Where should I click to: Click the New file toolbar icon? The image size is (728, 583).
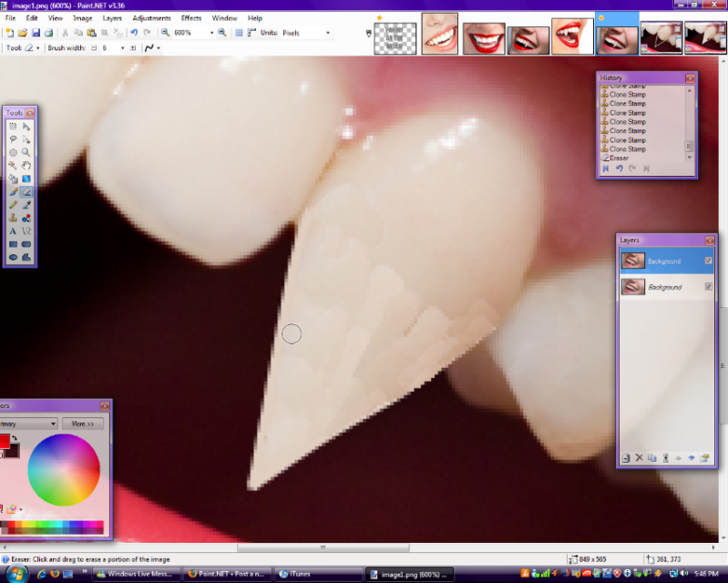point(9,33)
